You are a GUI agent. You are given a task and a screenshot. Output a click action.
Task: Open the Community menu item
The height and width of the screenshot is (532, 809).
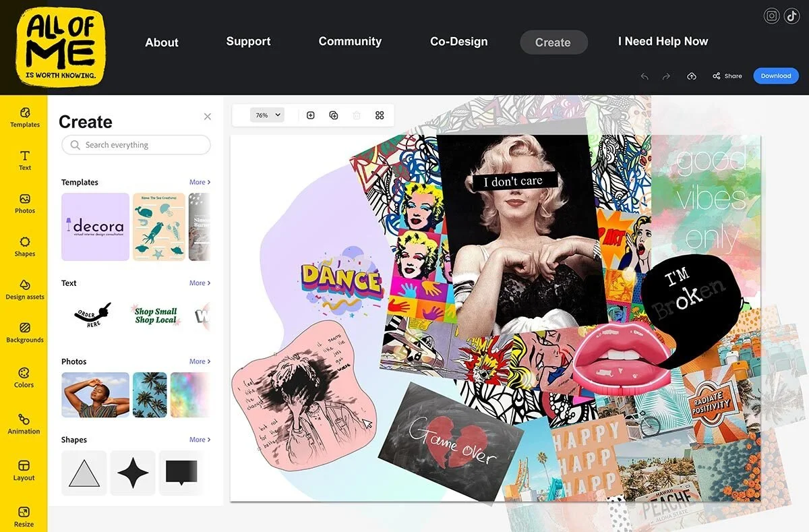(350, 42)
